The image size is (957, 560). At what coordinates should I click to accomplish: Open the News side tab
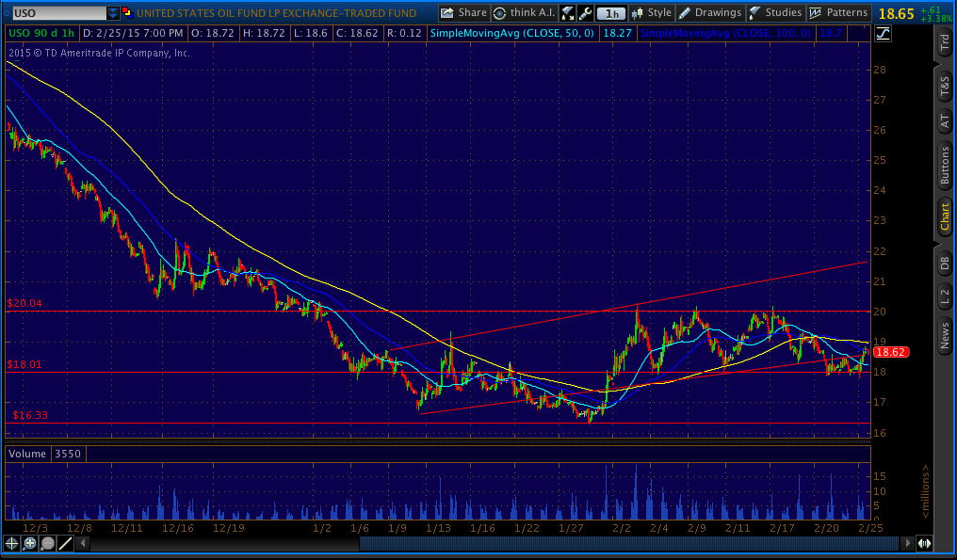pos(945,335)
